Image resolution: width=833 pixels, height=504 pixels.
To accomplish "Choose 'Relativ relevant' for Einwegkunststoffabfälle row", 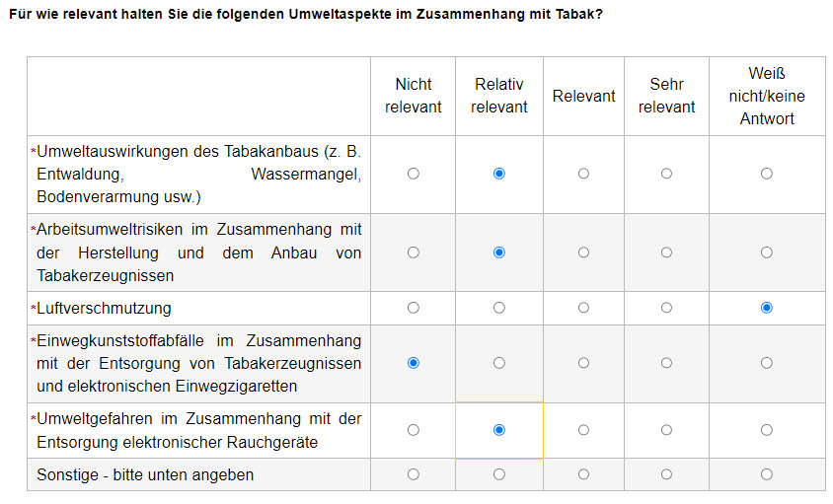I will click(x=498, y=363).
